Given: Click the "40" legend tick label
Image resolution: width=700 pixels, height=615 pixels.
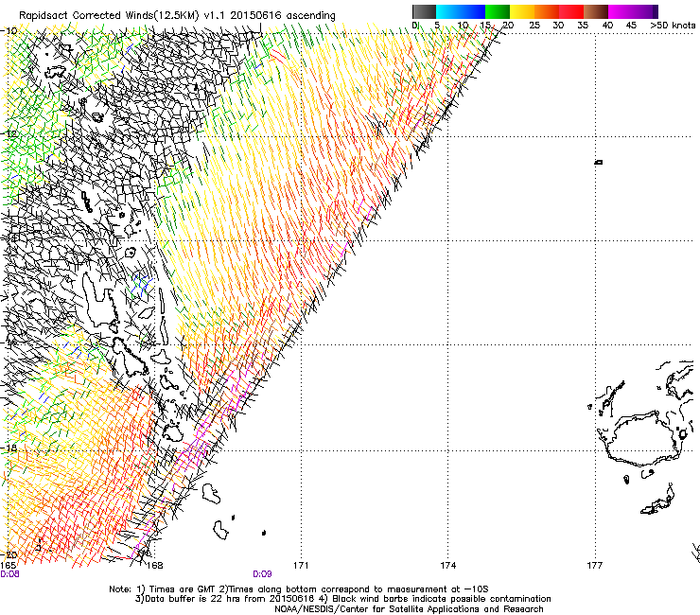Looking at the screenshot, I should tap(607, 25).
